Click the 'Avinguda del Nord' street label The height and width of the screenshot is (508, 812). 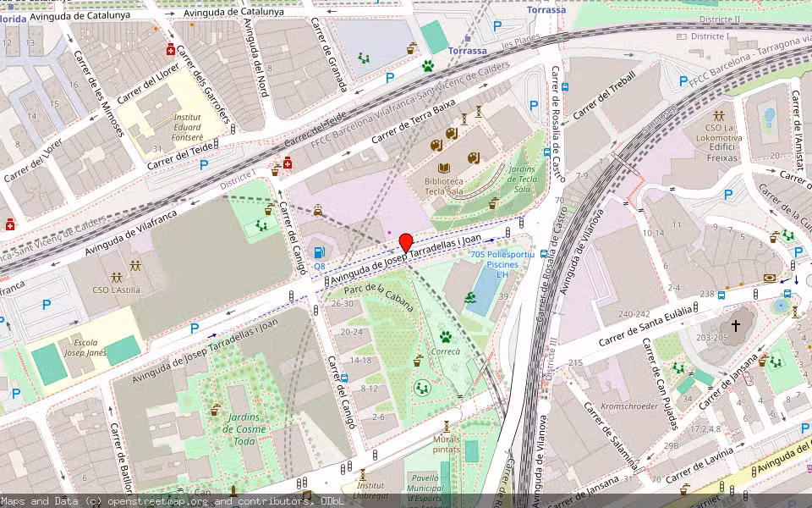pyautogui.click(x=255, y=58)
